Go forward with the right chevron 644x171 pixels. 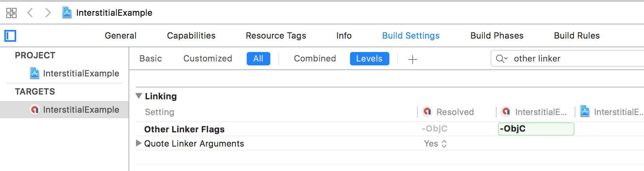click(48, 13)
